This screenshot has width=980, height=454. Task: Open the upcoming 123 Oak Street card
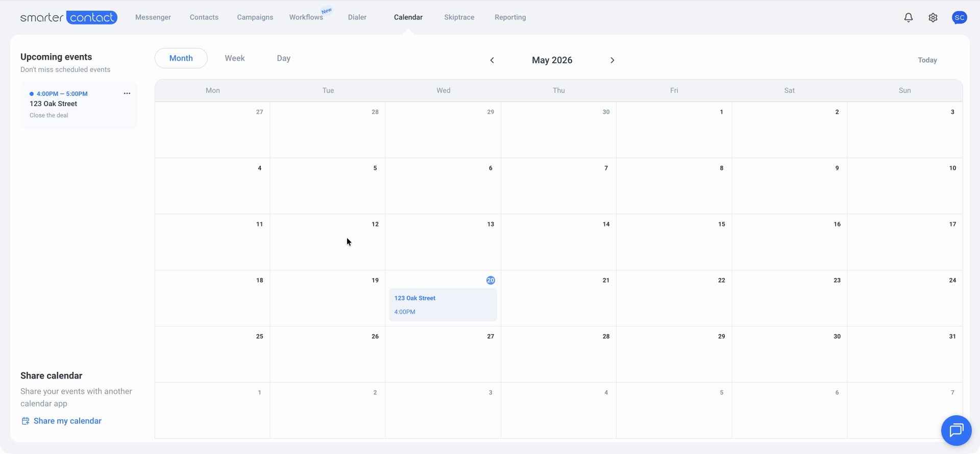click(x=79, y=105)
